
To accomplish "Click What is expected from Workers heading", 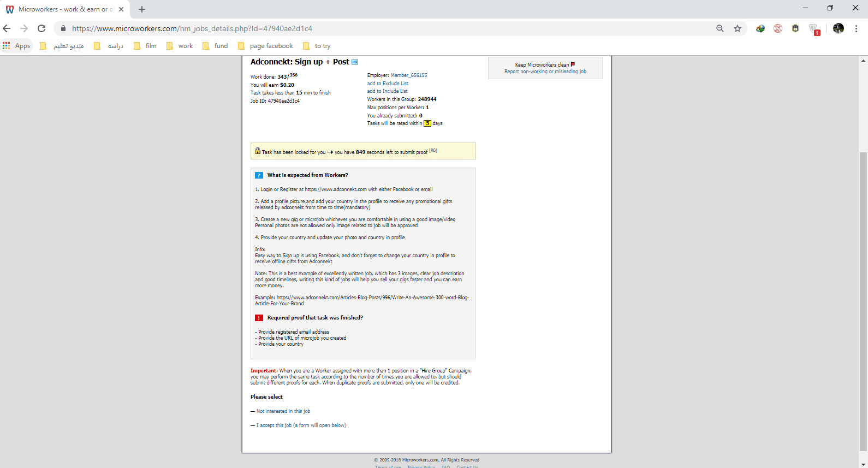I will point(307,175).
